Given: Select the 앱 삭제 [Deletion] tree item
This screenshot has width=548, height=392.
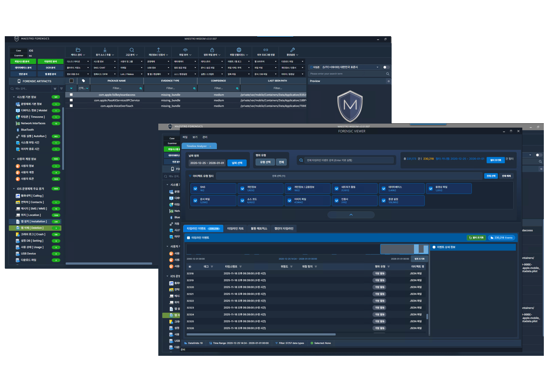Looking at the screenshot, I should [x=35, y=228].
